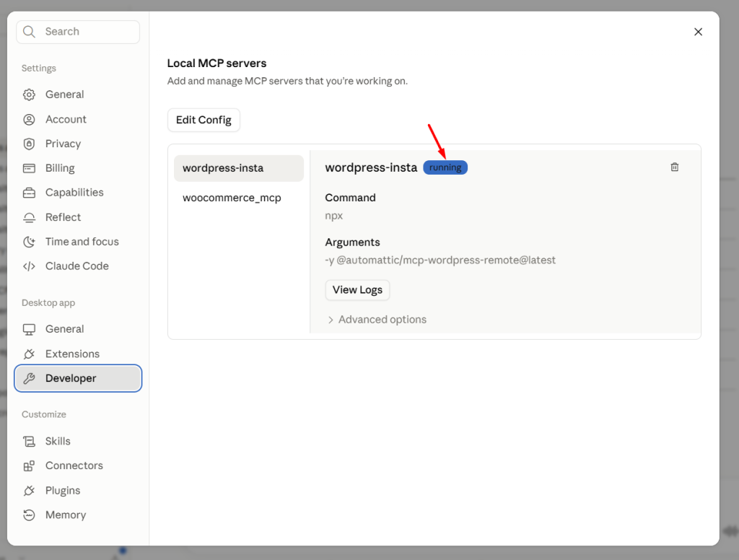The width and height of the screenshot is (739, 560).
Task: Open Settings General tab
Action: 78,95
